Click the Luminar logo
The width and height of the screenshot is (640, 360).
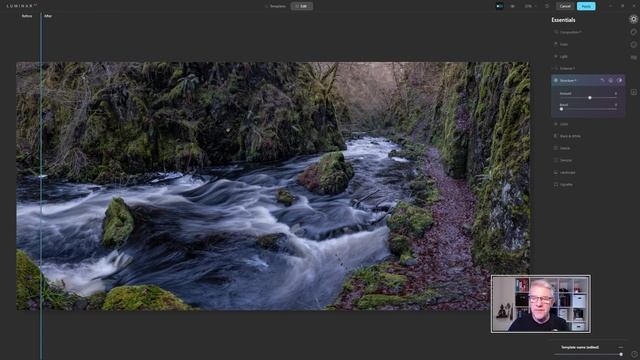21,6
